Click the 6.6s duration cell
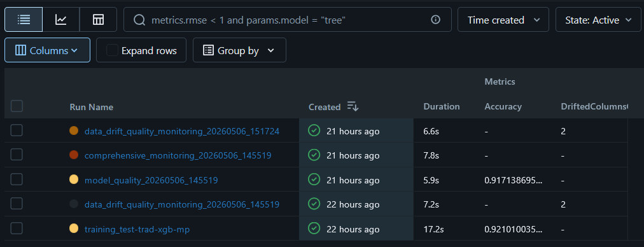 coord(431,132)
